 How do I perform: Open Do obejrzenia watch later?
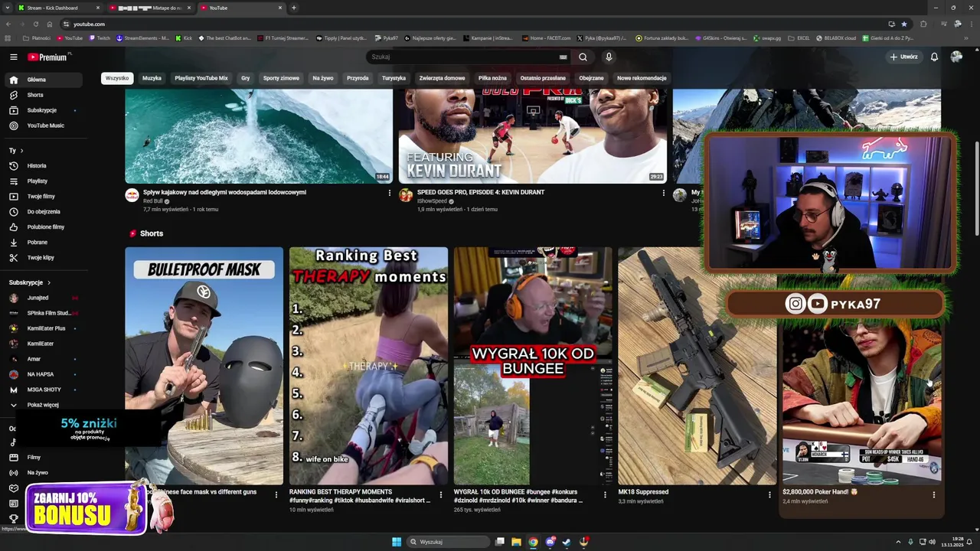pyautogui.click(x=42, y=211)
